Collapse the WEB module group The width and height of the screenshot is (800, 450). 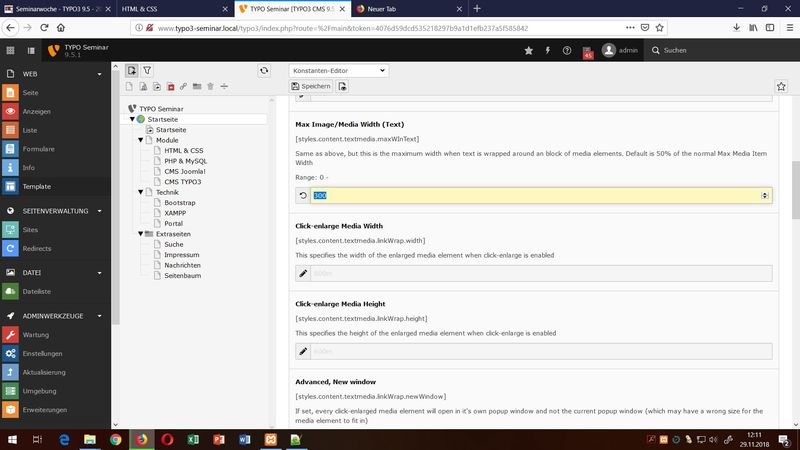coord(99,73)
